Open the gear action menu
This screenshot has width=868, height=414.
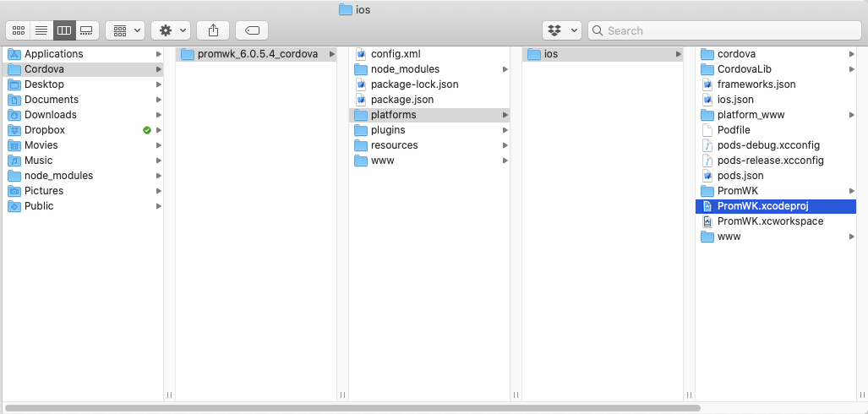pos(170,30)
